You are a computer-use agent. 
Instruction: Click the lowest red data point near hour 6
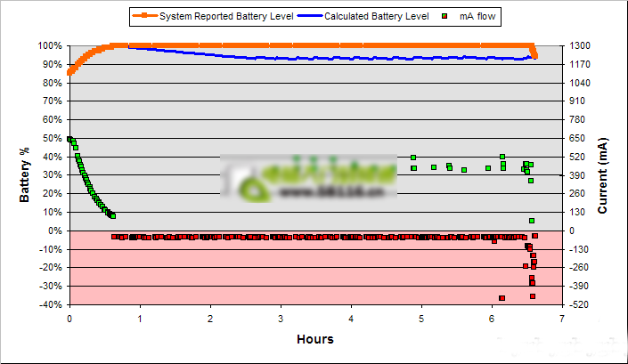click(x=502, y=298)
